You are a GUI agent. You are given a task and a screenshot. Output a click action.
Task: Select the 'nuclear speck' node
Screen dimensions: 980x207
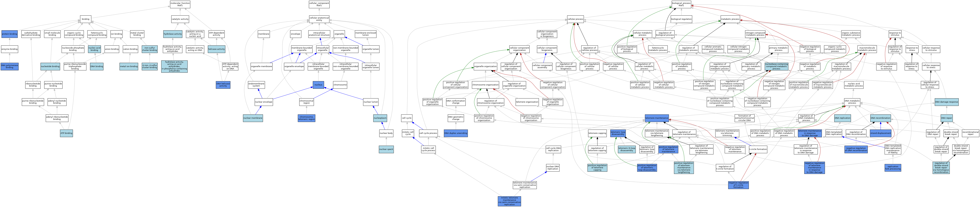[x=386, y=149]
